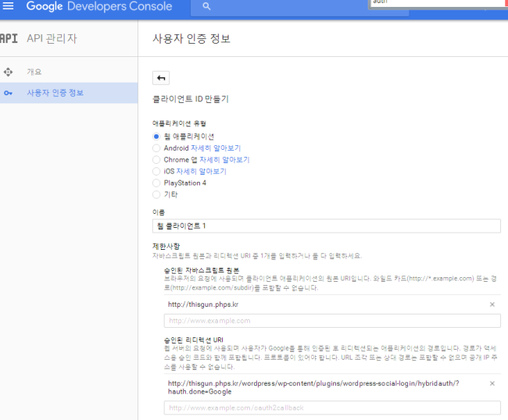Viewport: 508px width, 420px height.
Task: Click the back arrow button
Action: click(x=161, y=77)
